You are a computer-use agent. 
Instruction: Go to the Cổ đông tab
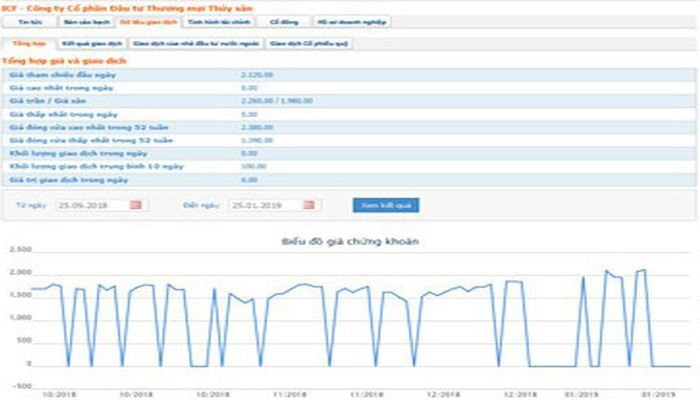276,20
